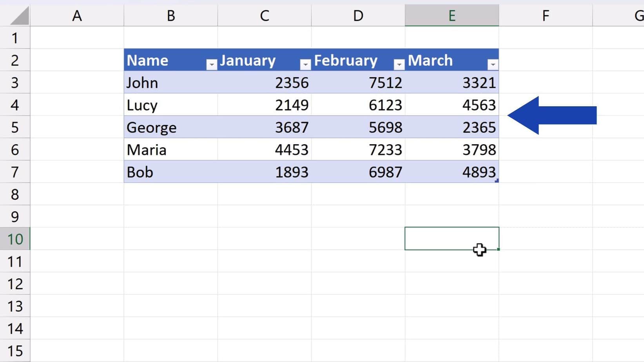The height and width of the screenshot is (362, 644).
Task: Select row 7 header
Action: 15,172
